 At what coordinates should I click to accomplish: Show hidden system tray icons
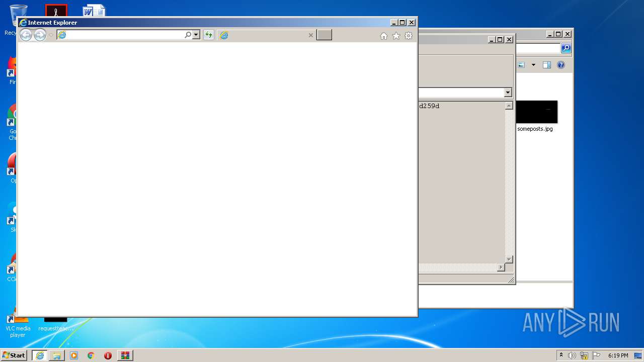[x=561, y=355]
